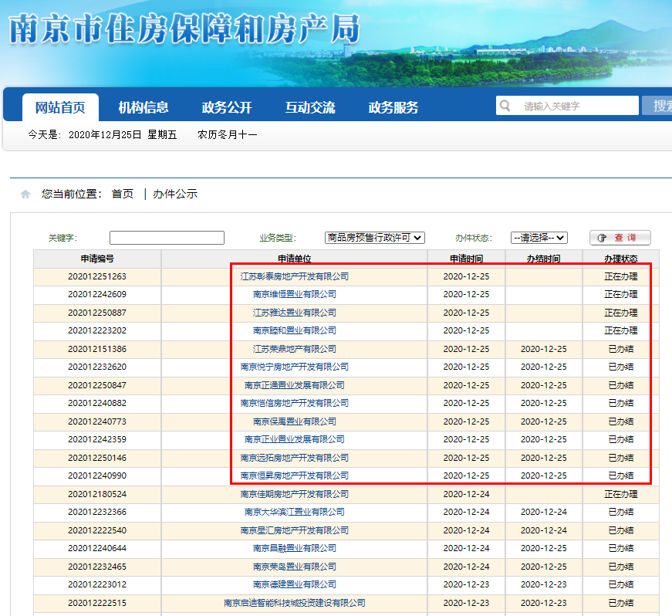The height and width of the screenshot is (616, 672).
Task: Click 办件公示 in breadcrumb
Action: pyautogui.click(x=175, y=194)
